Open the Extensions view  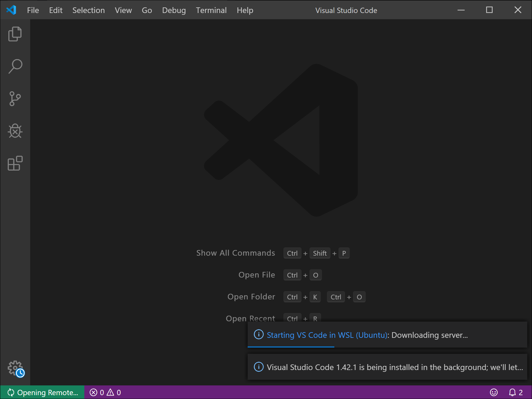15,164
